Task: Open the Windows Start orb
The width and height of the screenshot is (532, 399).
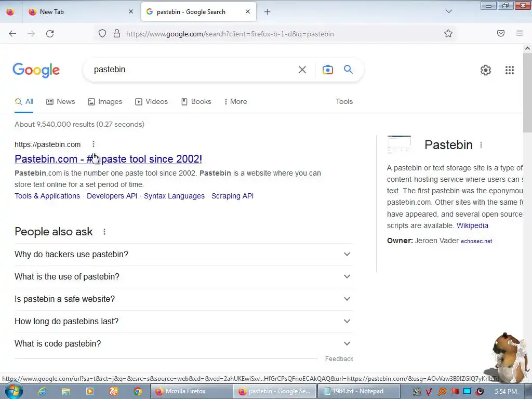Action: pos(13,391)
